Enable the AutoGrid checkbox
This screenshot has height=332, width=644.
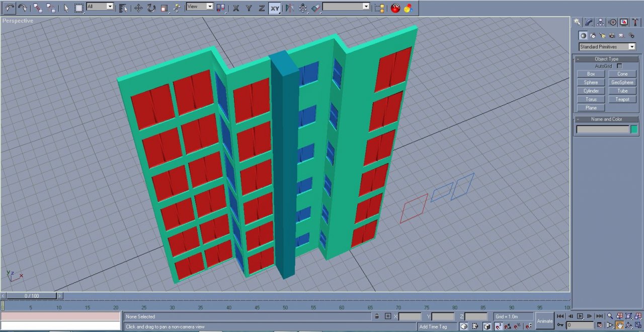[x=619, y=66]
